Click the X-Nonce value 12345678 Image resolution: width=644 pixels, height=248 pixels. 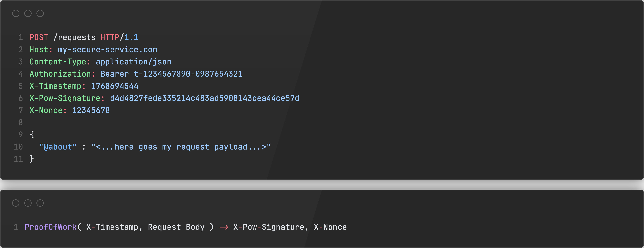[91, 110]
